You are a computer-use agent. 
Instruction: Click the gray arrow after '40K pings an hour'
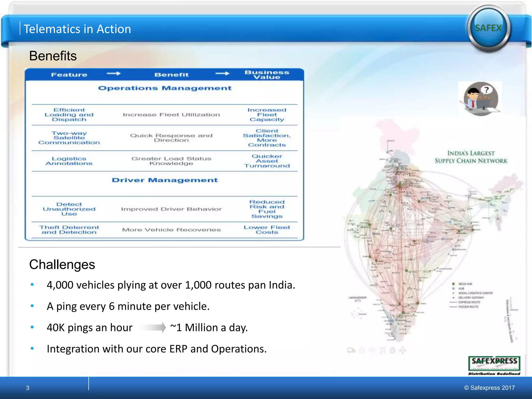(x=153, y=327)
